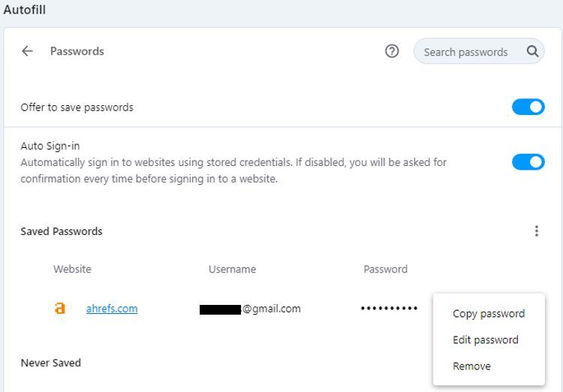Click the back arrow beside Passwords
563x392 pixels.
(28, 51)
